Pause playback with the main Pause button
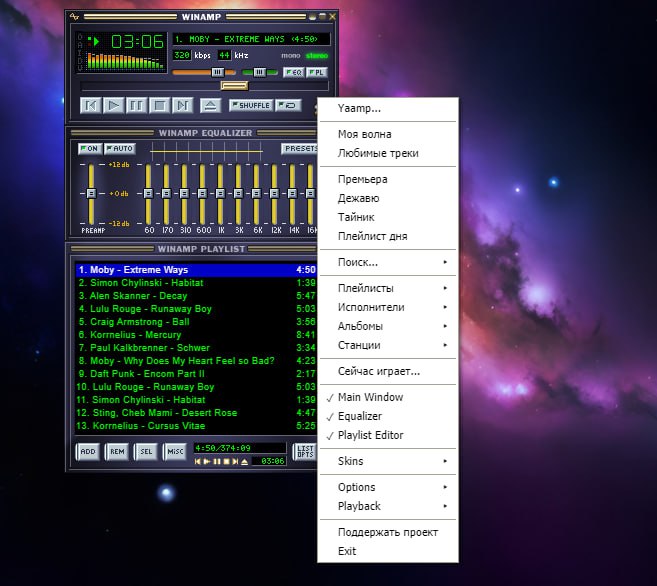 pos(137,105)
